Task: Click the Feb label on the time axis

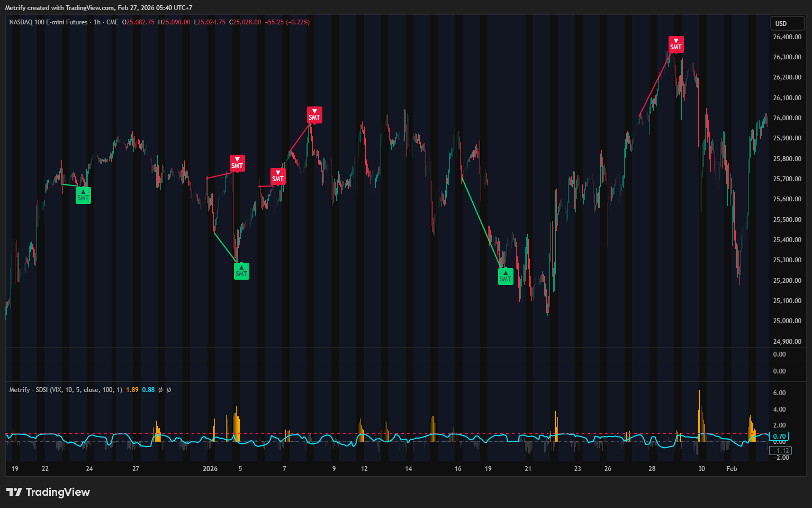Action: tap(732, 469)
